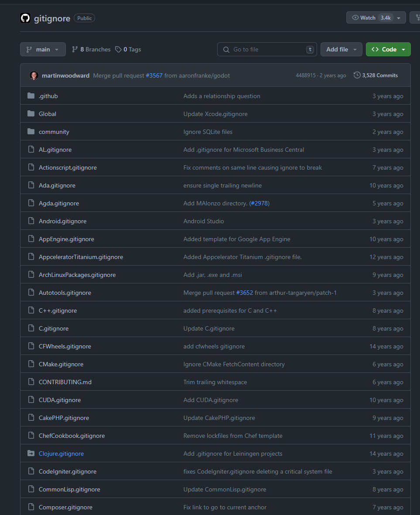Click the file icon beside AppEngine.gitignore

click(31, 239)
